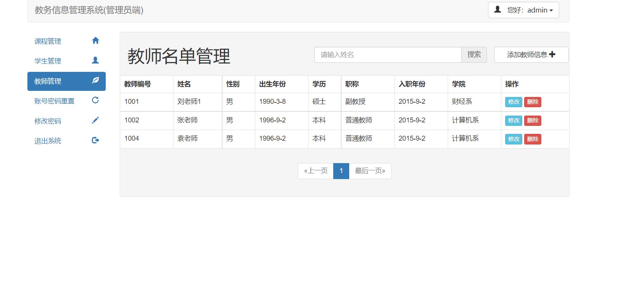Go to 学生管理 in sidebar
Image resolution: width=644 pixels, height=300 pixels.
point(67,61)
